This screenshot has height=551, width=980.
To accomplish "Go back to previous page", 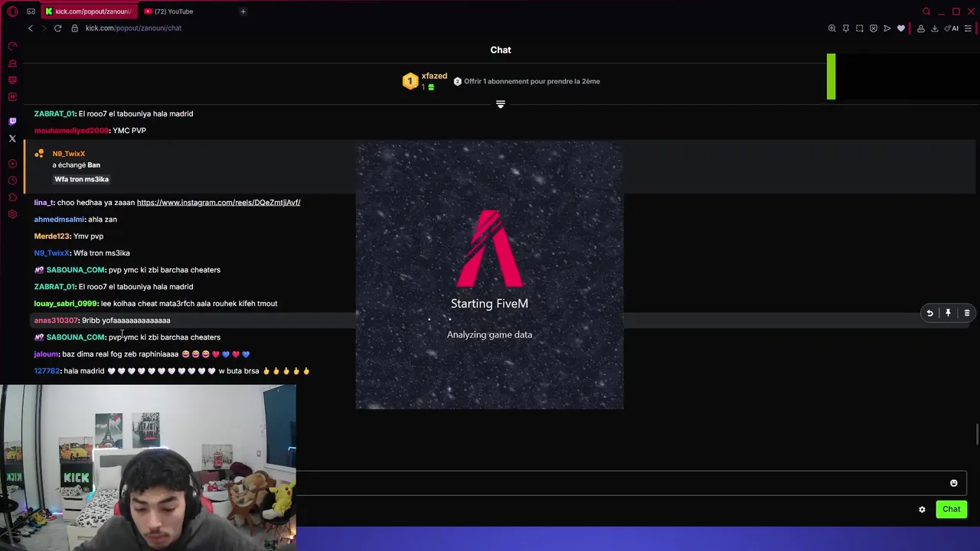I will pos(31,28).
